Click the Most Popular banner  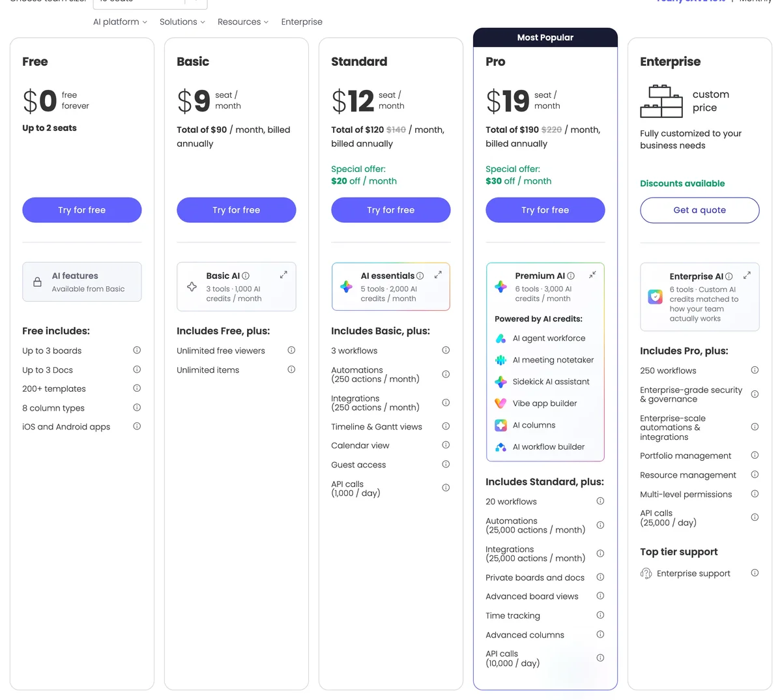[545, 37]
